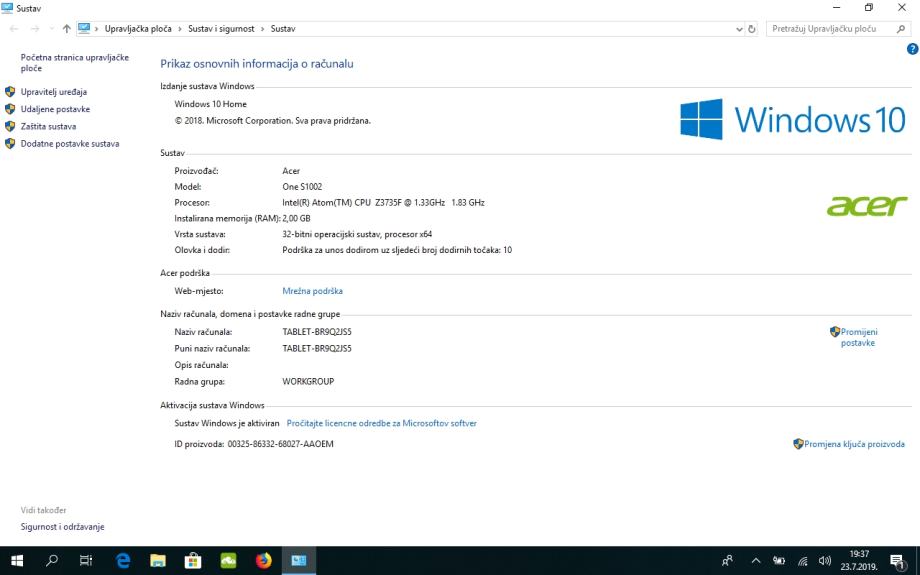Select Sustav i sigurnost breadcrumb
Screen dimensions: 920x575
click(221, 29)
